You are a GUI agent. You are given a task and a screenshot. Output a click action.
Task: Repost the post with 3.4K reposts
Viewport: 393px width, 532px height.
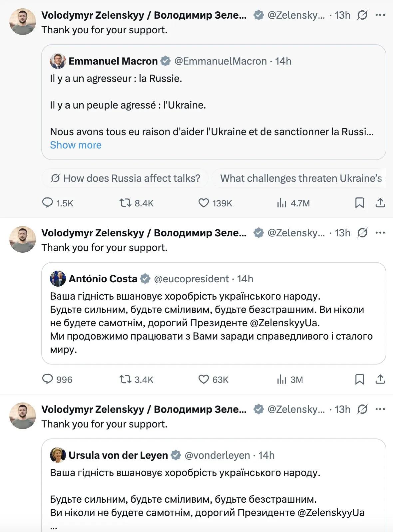coord(137,380)
